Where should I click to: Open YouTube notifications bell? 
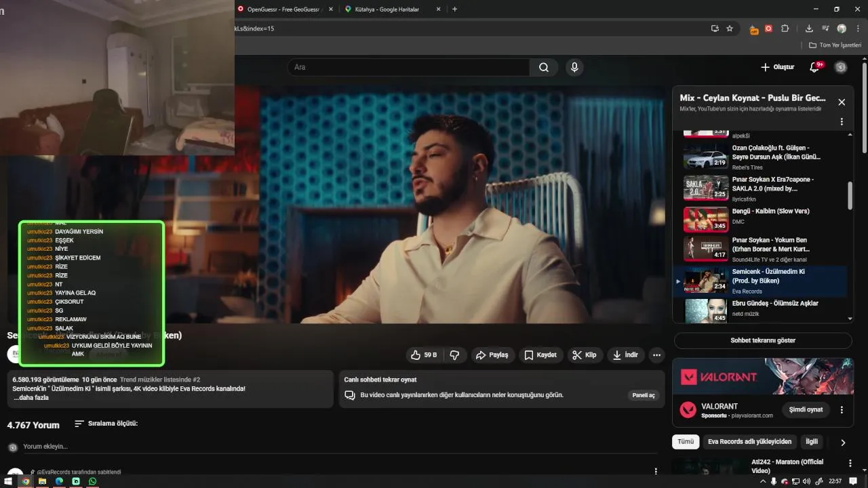(815, 67)
